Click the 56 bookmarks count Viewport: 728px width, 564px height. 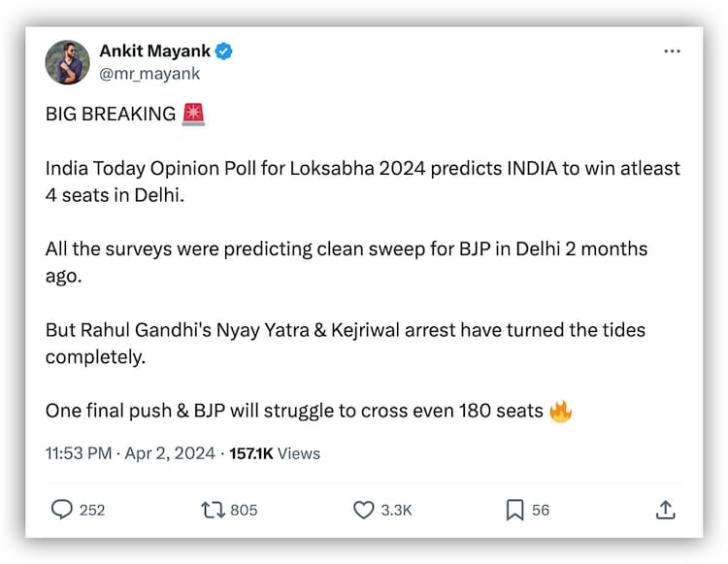coord(541,510)
